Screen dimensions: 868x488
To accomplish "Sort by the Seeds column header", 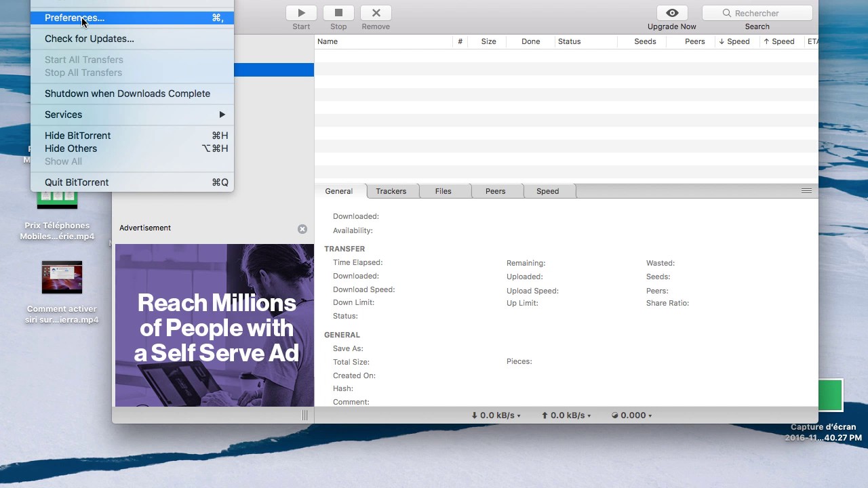I will coord(642,41).
